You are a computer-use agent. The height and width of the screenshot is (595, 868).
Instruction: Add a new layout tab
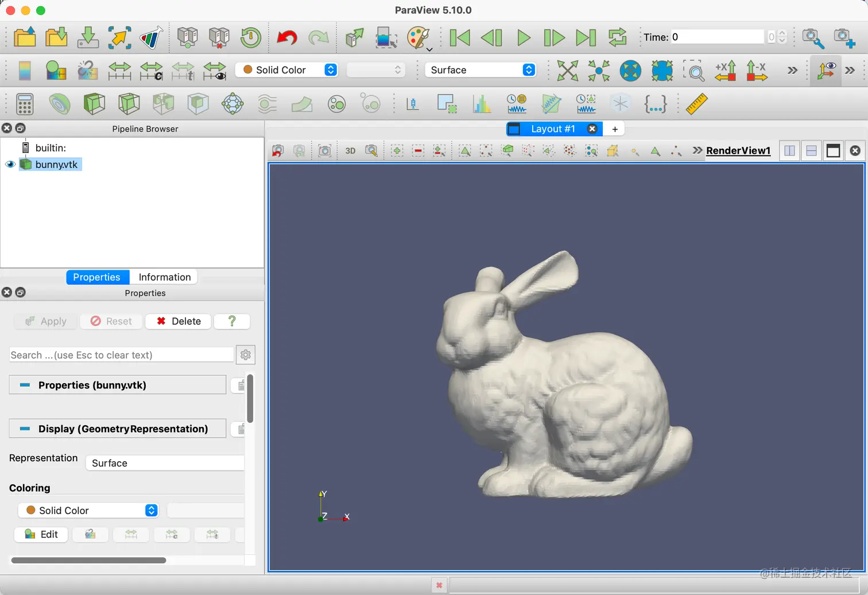(615, 129)
